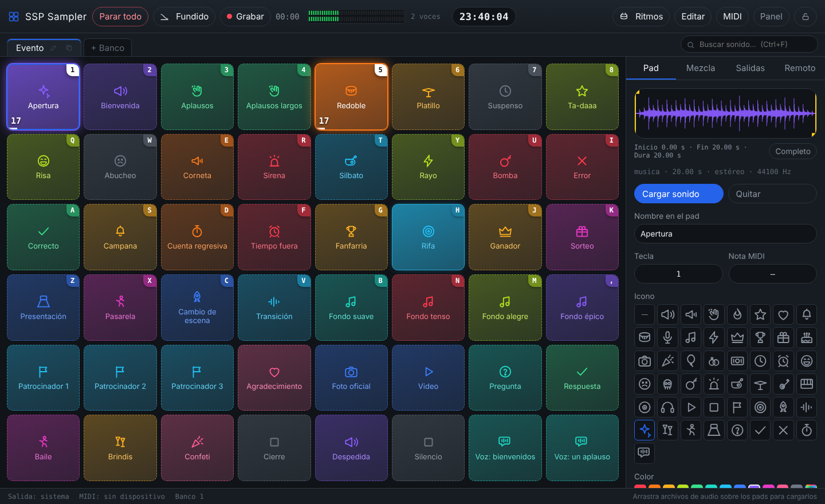Pick the rocket icon in the Icono grid

tap(783, 407)
